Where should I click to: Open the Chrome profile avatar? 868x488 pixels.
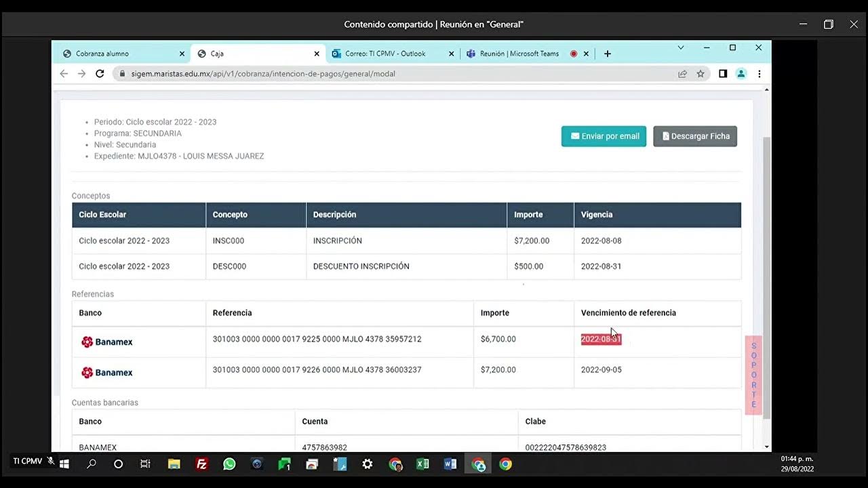click(x=741, y=73)
